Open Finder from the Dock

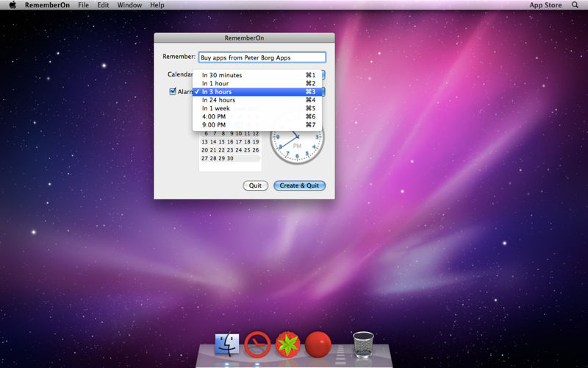click(227, 344)
